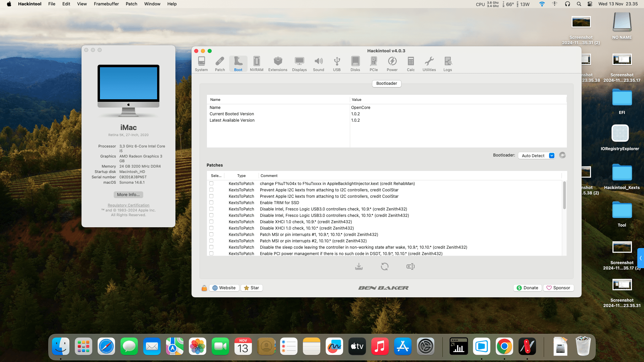Check the AppleBacklightInjector.kext patch
The width and height of the screenshot is (644, 362).
211,183
